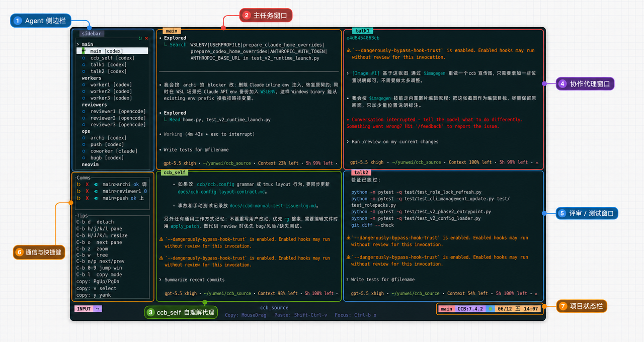Select the neovim group header
This screenshot has height=342, width=644.
pyautogui.click(x=90, y=164)
